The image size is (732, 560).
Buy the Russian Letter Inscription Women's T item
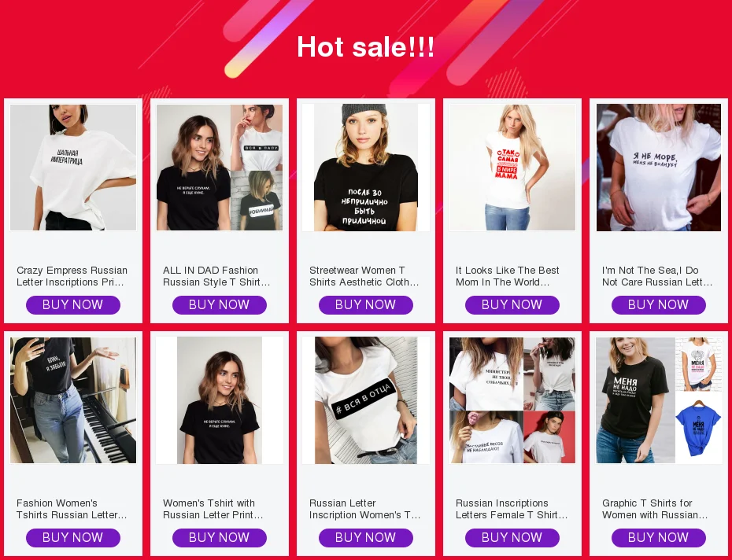tap(366, 538)
